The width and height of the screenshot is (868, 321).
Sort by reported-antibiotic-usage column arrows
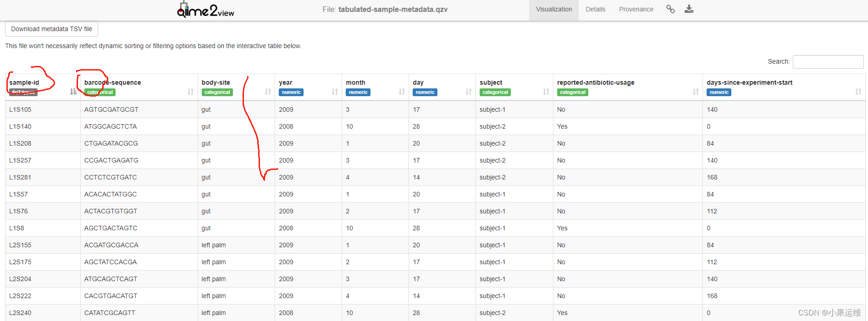click(x=696, y=92)
